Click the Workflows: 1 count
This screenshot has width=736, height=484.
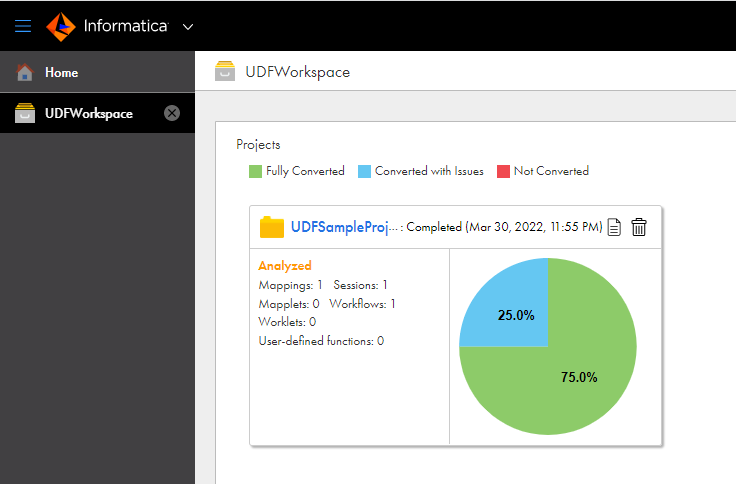362,304
